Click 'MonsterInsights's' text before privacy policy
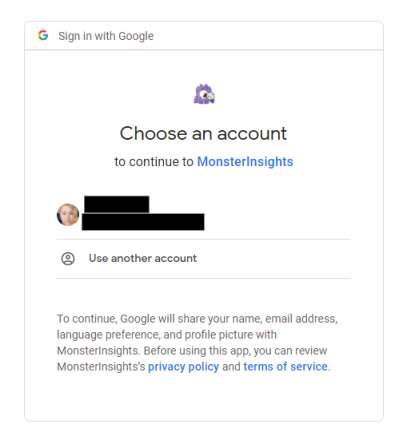 click(x=101, y=367)
